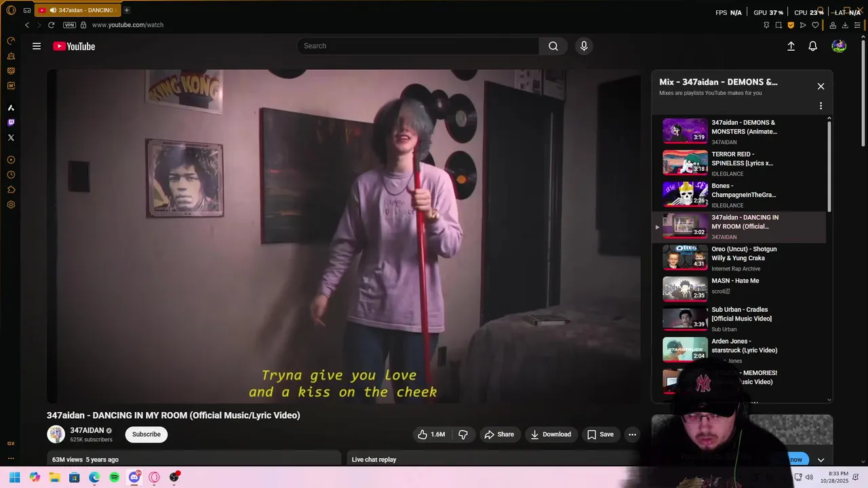
Task: Open the 347AIDAN channel name link
Action: tap(87, 430)
